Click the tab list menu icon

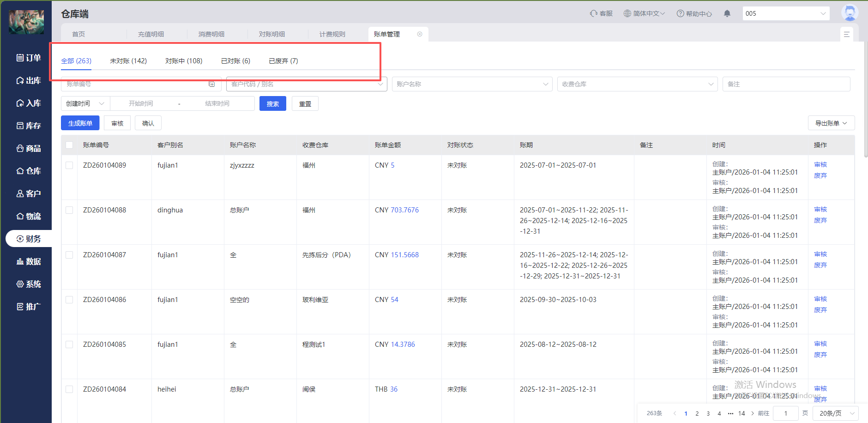coord(846,34)
